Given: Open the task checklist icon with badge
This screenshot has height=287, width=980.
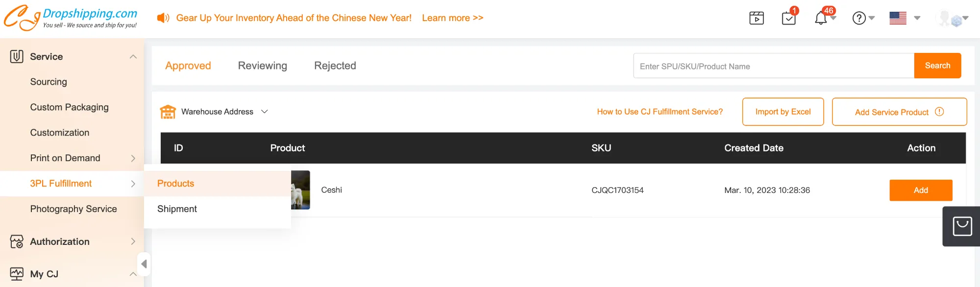Looking at the screenshot, I should click(x=788, y=19).
